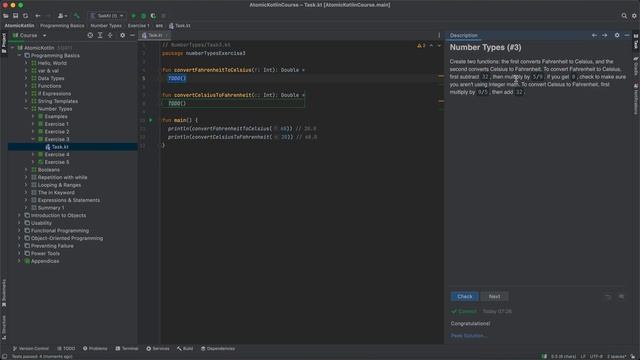Image resolution: width=640 pixels, height=360 pixels.
Task: Open Search Everywhere magnifier icon
Action: (624, 16)
